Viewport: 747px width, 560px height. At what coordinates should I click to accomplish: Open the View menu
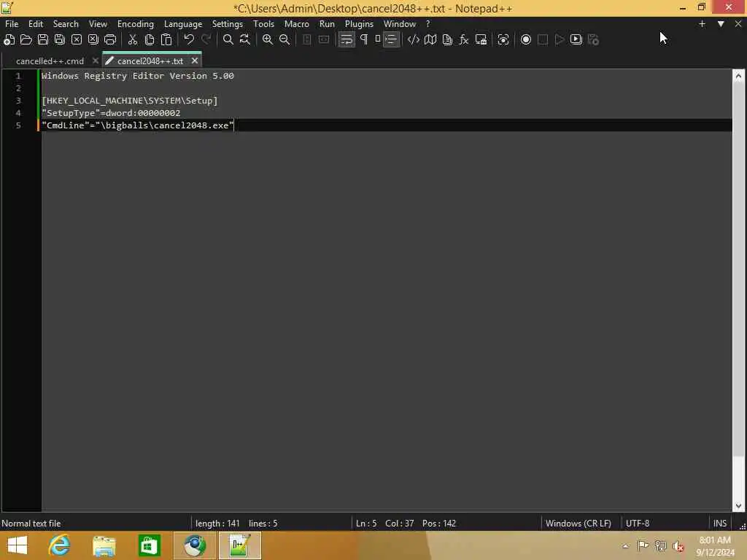(98, 24)
